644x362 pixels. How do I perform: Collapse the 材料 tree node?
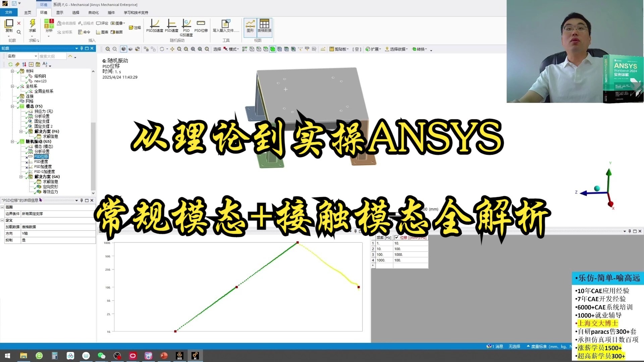pos(12,71)
